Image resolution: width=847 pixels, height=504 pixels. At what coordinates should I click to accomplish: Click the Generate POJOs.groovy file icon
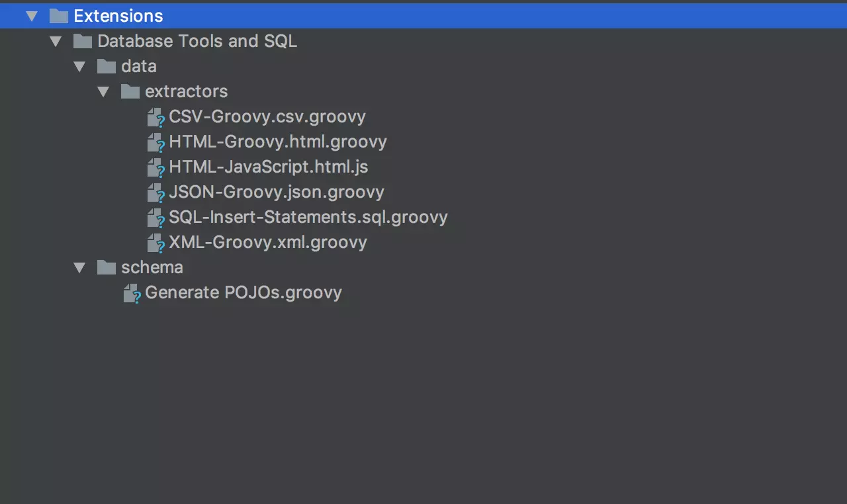pos(132,294)
